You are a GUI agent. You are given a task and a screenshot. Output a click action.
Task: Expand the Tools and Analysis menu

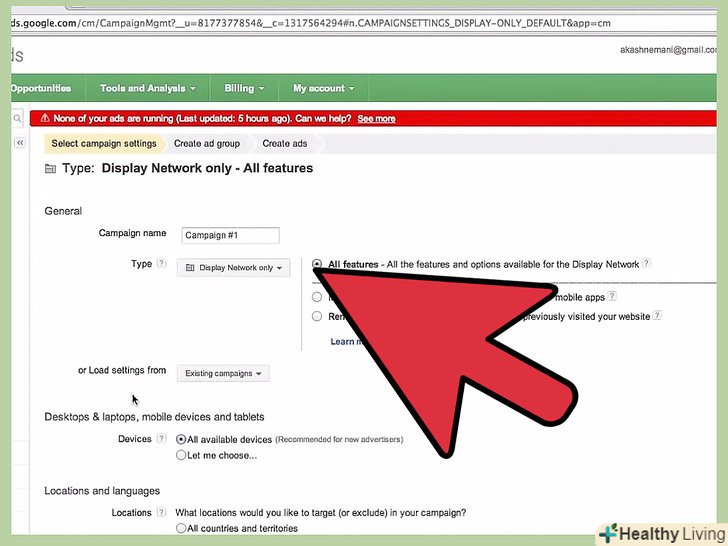point(148,88)
